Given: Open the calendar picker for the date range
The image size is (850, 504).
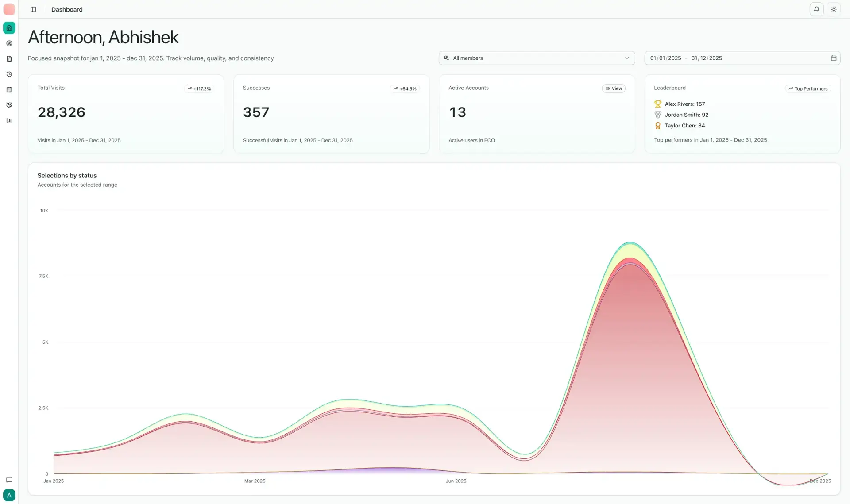Looking at the screenshot, I should [834, 58].
